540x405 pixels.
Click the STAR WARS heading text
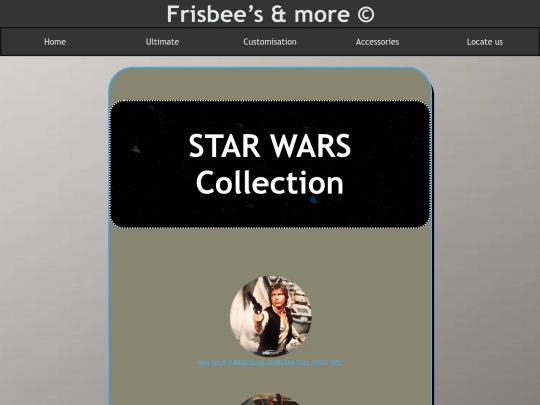coord(270,146)
